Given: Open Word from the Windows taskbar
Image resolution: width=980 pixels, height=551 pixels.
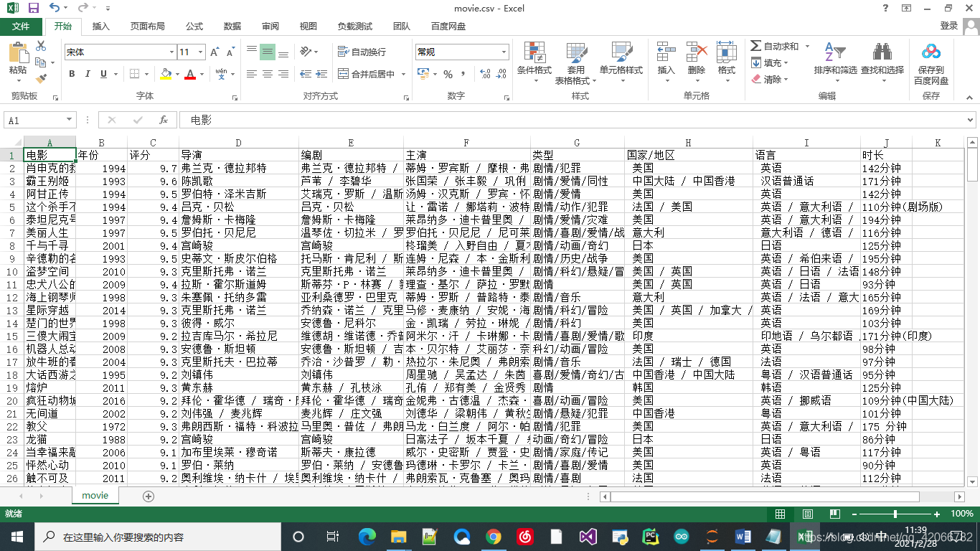Looking at the screenshot, I should coord(743,537).
